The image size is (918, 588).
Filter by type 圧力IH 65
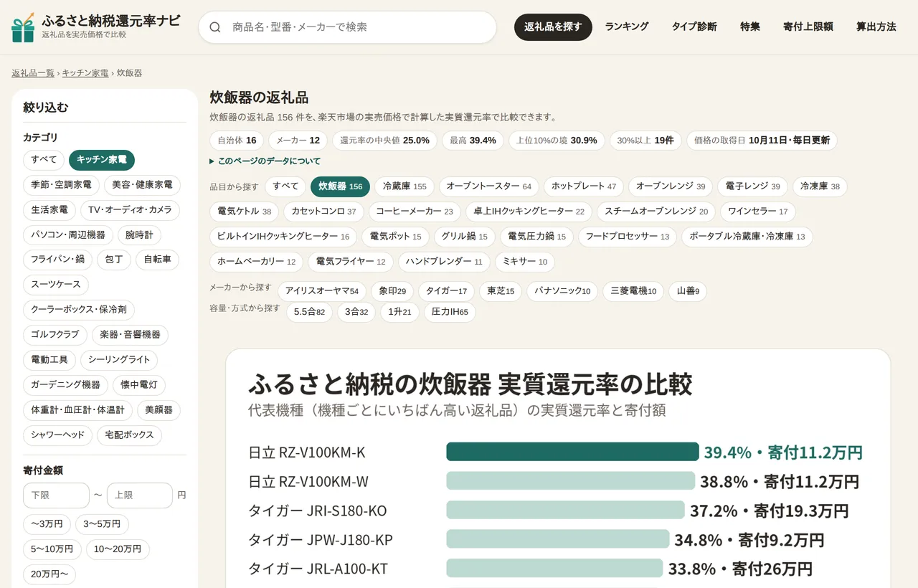[450, 313]
